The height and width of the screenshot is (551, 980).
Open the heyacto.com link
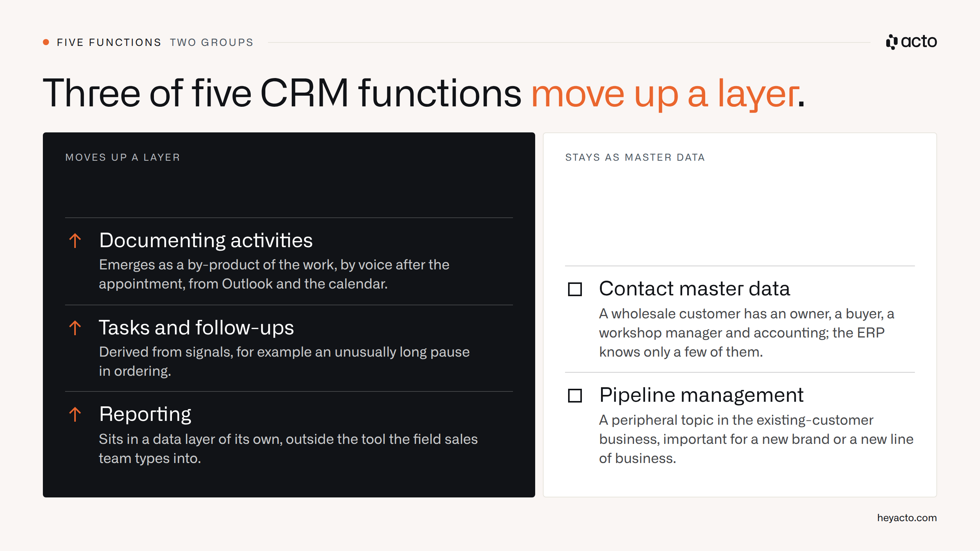(907, 518)
